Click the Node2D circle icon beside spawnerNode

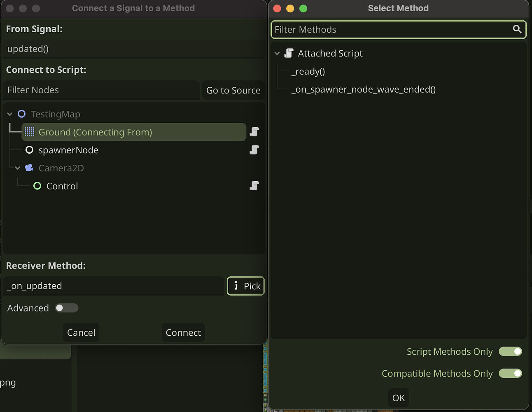click(29, 150)
